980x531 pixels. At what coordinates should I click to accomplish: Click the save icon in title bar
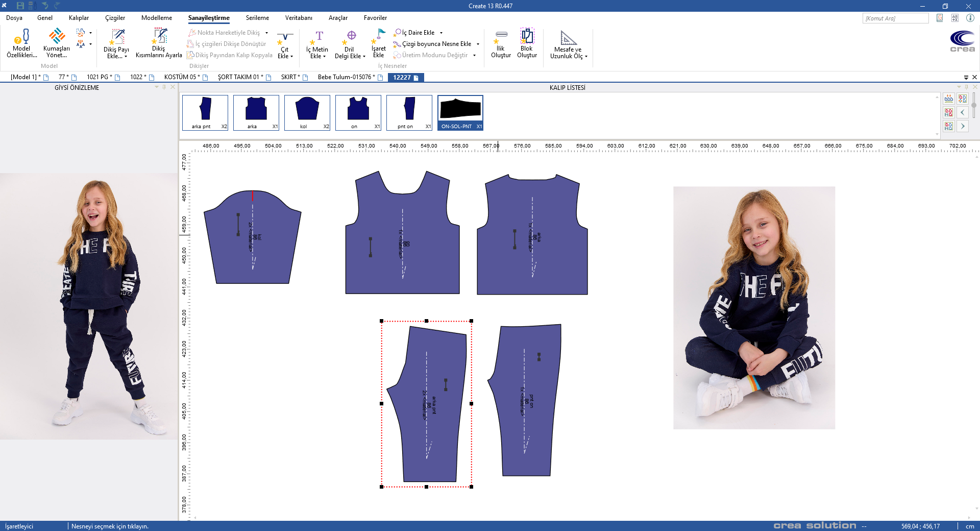20,6
